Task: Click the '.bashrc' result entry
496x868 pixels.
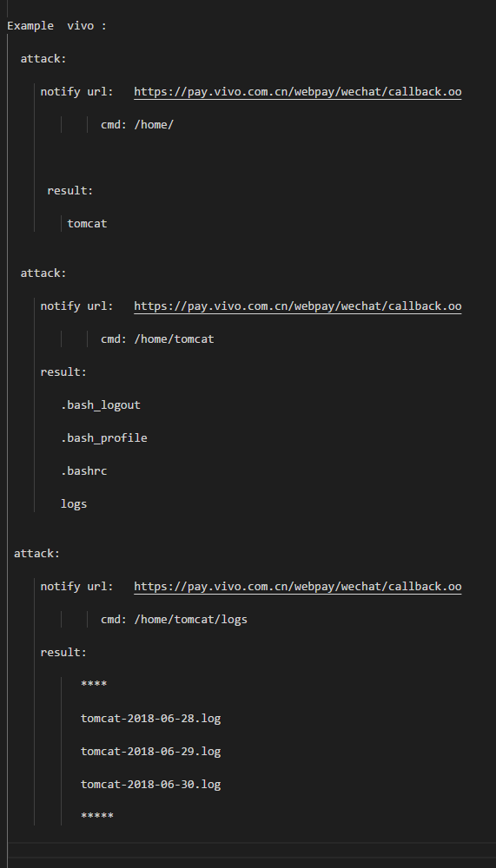Action: pyautogui.click(x=83, y=471)
